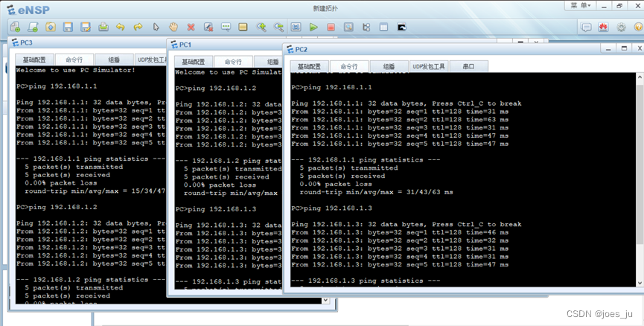Screen dimensions: 644x326
Task: Open the Help question mark icon
Action: coord(639,27)
